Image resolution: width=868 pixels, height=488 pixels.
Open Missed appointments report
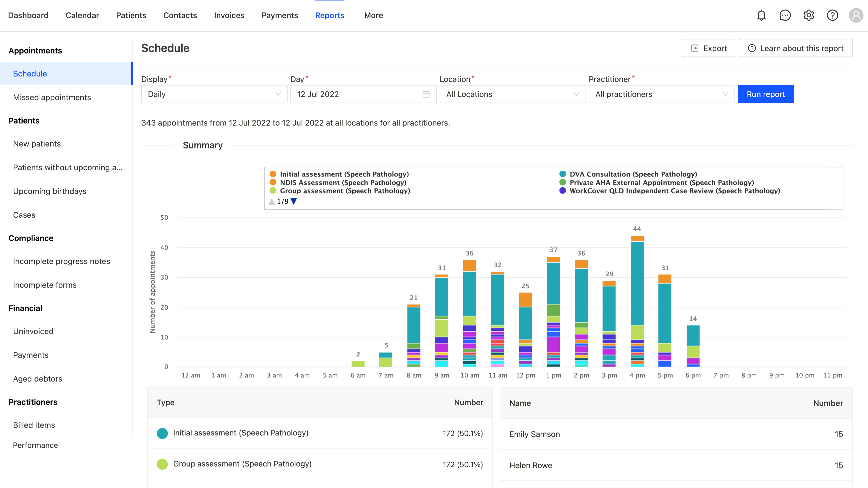click(x=52, y=98)
